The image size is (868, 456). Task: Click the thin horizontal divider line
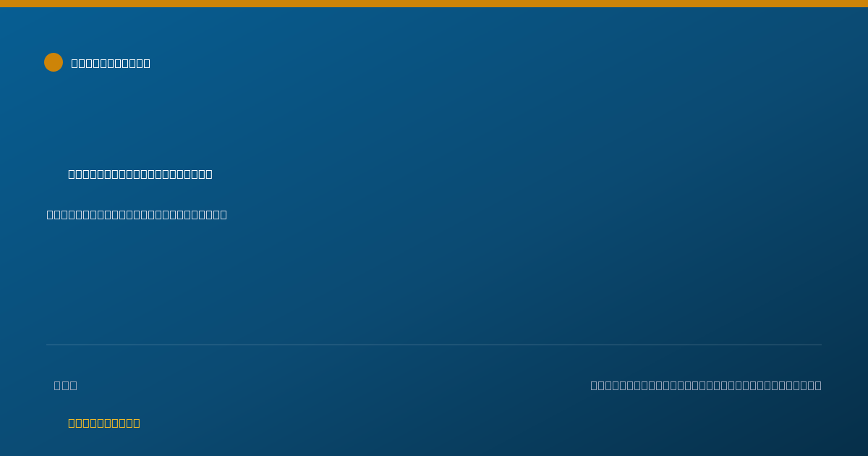pyautogui.click(x=434, y=345)
